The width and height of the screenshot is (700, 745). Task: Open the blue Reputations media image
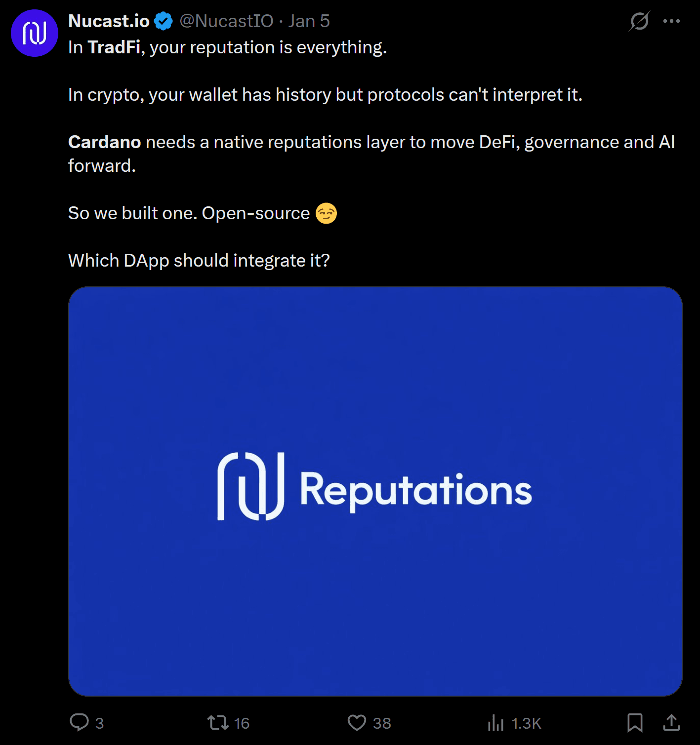pyautogui.click(x=375, y=491)
